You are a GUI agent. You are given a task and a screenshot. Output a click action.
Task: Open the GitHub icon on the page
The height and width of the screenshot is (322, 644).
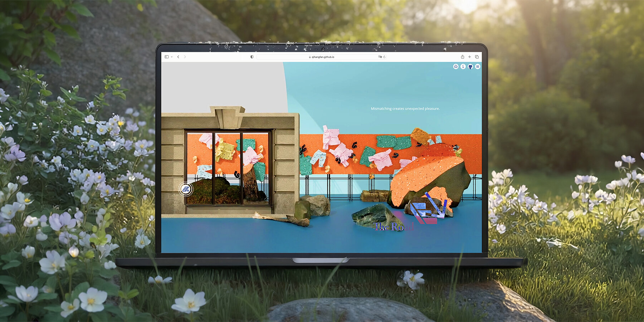(x=470, y=67)
